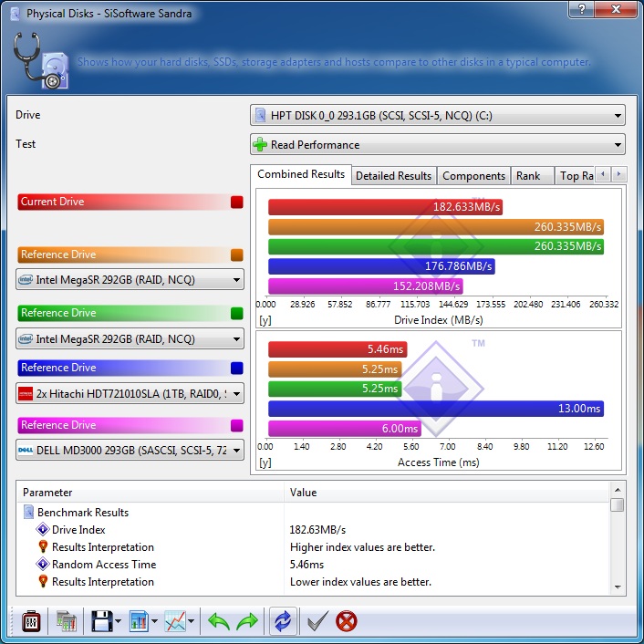
Task: Click the Value column header
Action: pyautogui.click(x=446, y=493)
